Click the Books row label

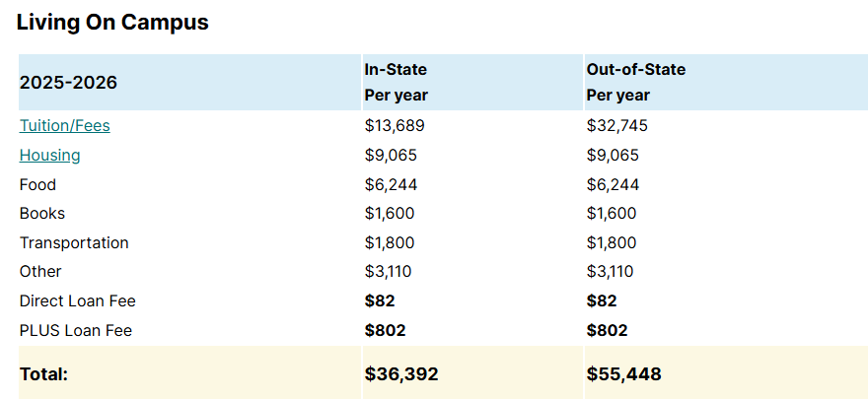tap(41, 214)
